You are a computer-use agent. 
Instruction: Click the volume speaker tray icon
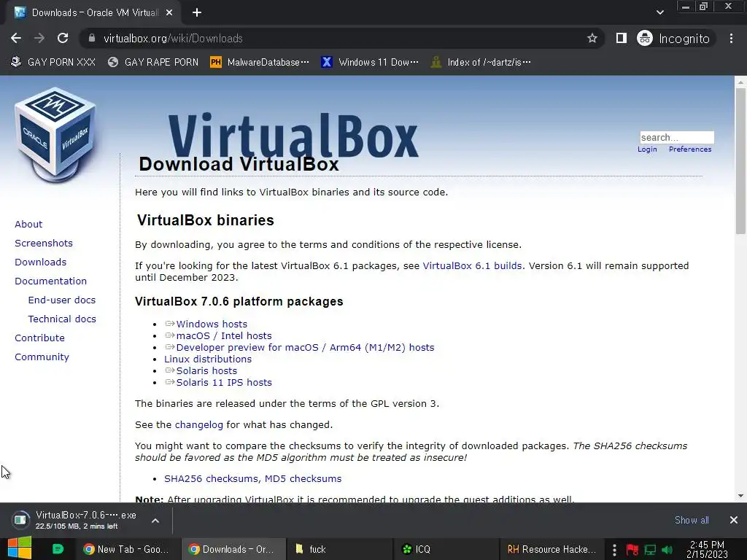pos(667,550)
